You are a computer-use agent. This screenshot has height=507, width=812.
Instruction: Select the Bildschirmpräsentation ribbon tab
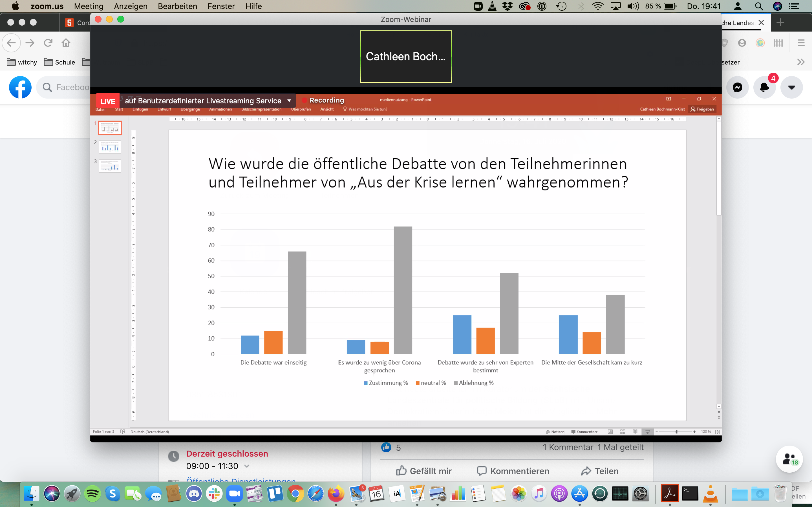[261, 109]
